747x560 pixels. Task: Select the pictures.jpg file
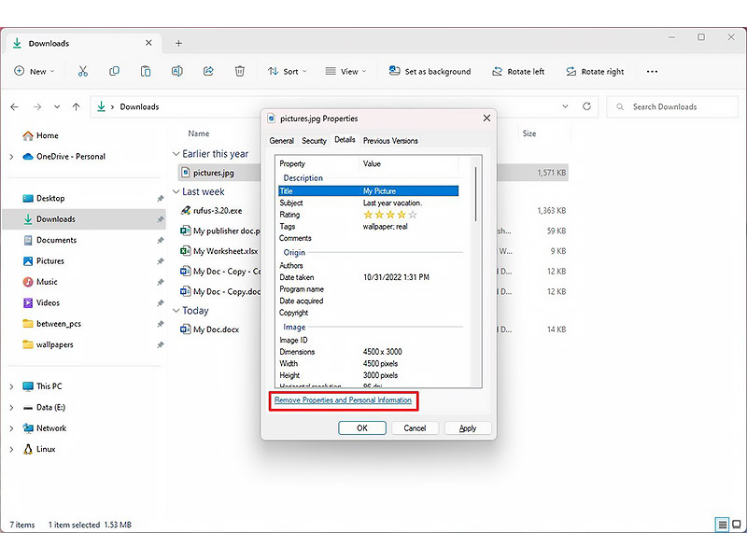tap(214, 173)
